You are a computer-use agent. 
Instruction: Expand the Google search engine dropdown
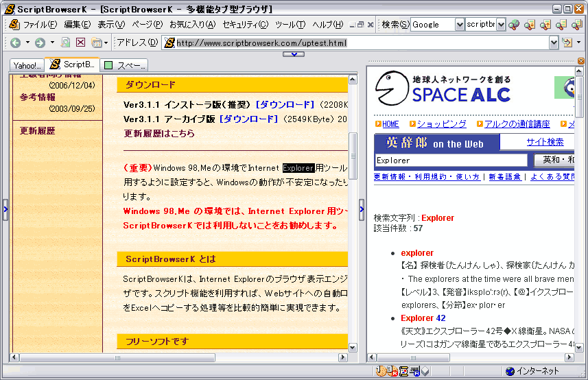(x=460, y=25)
